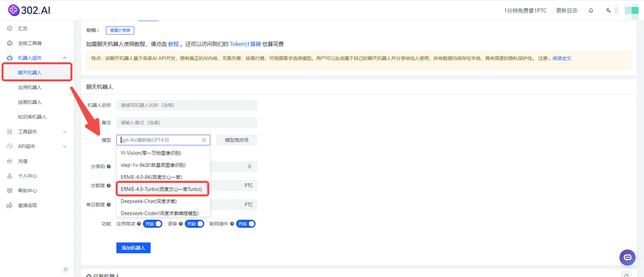
Task: Click the help icon beside 语音
Action: point(180,224)
